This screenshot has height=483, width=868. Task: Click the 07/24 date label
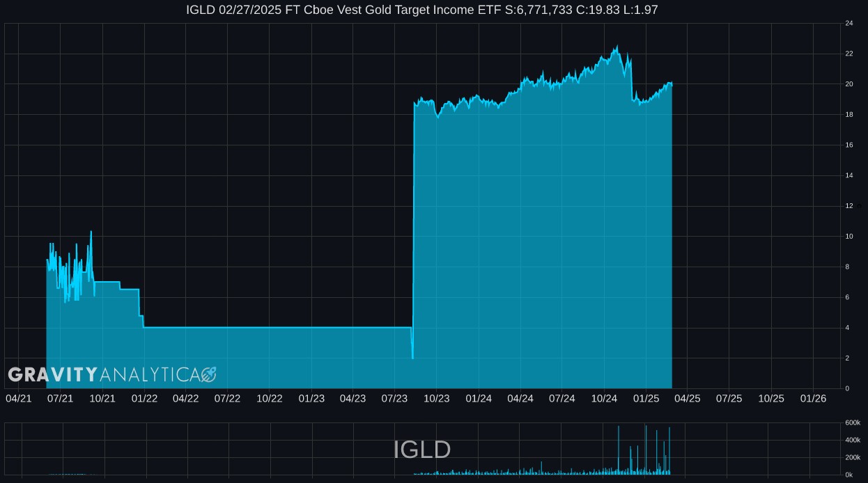(562, 399)
